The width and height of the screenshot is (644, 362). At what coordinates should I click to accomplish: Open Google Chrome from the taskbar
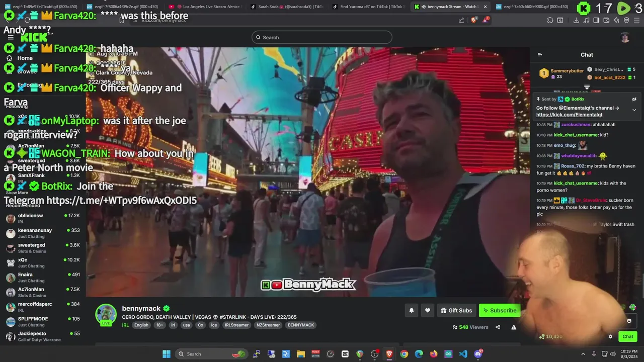pos(404,354)
